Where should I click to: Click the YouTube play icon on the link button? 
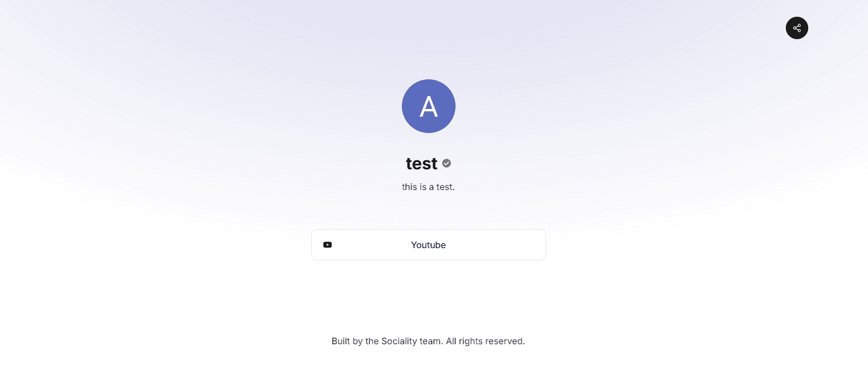(x=328, y=245)
